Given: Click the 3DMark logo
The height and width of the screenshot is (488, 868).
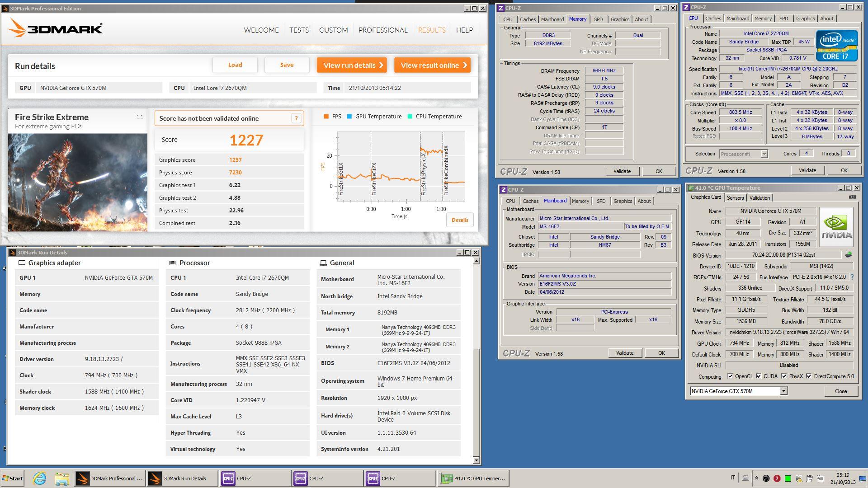Looking at the screenshot, I should (x=55, y=28).
